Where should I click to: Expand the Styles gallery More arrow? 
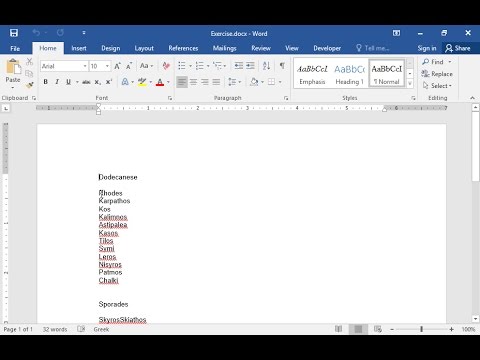click(410, 84)
